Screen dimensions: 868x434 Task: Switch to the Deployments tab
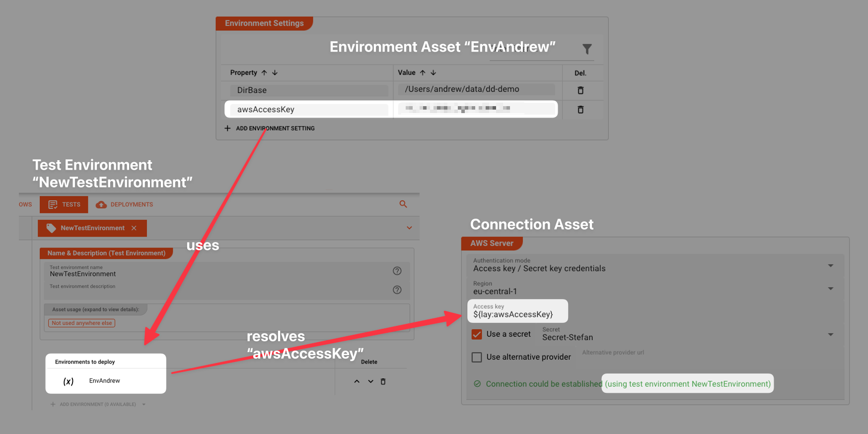pos(125,204)
